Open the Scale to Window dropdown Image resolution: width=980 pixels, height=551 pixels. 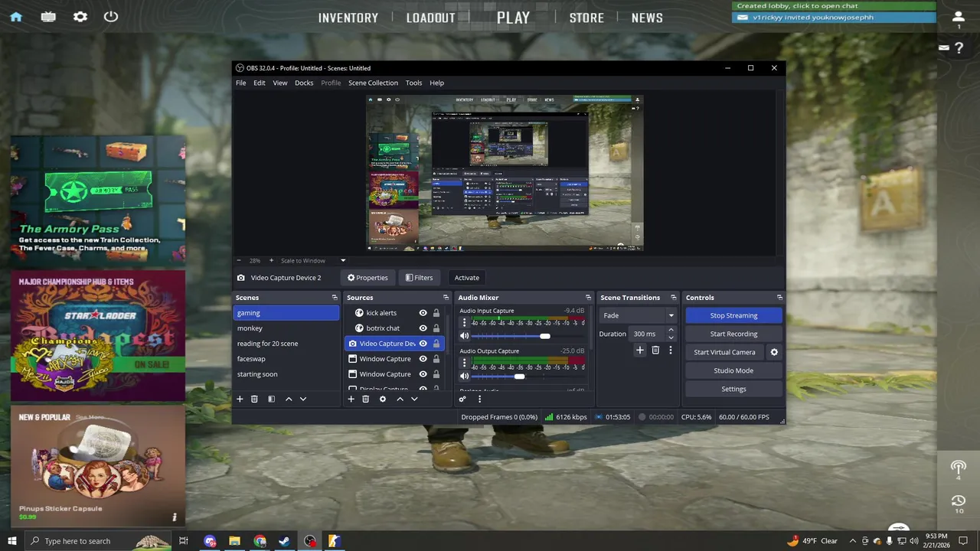click(313, 260)
